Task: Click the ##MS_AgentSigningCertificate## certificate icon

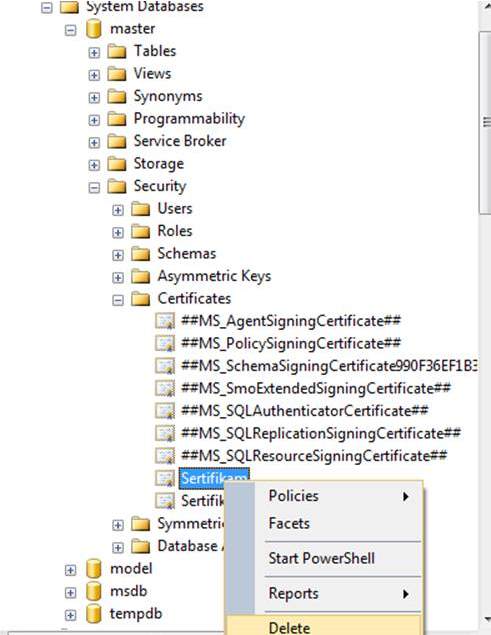Action: (165, 321)
